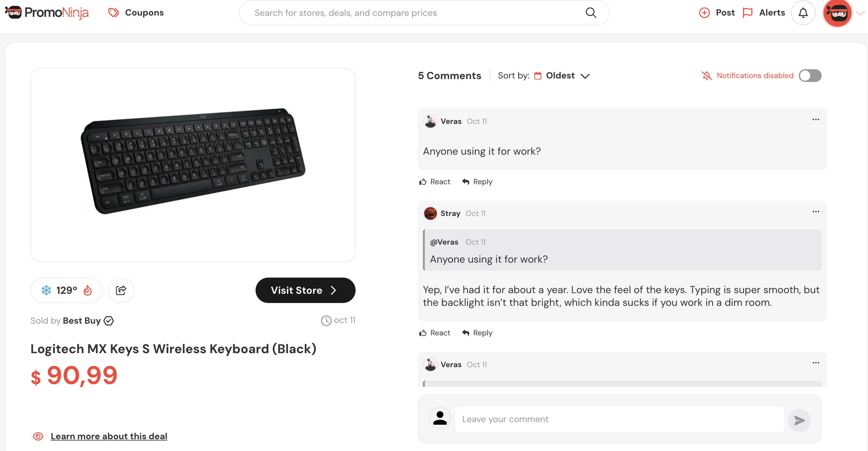The image size is (868, 451).
Task: Open the notifications bell icon
Action: (803, 13)
